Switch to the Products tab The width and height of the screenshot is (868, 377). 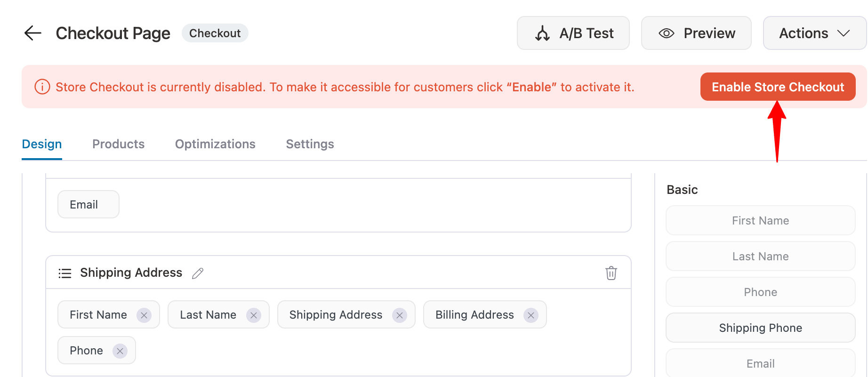tap(118, 144)
